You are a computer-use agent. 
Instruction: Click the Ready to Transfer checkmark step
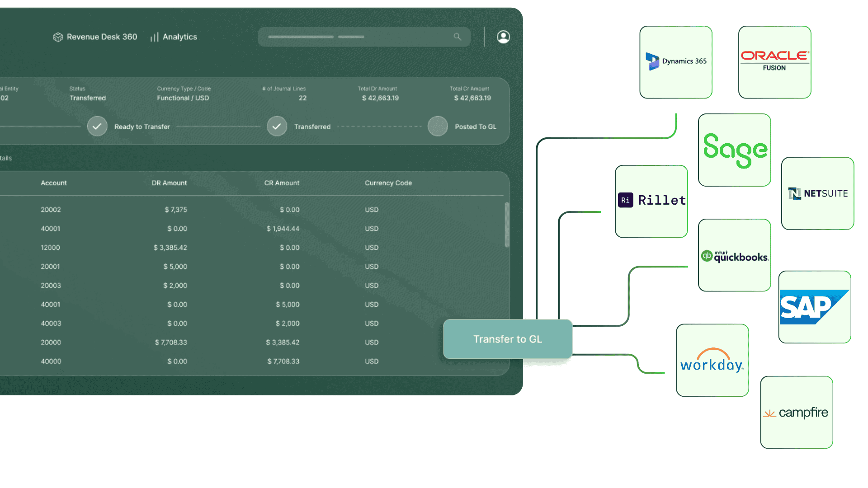(97, 127)
